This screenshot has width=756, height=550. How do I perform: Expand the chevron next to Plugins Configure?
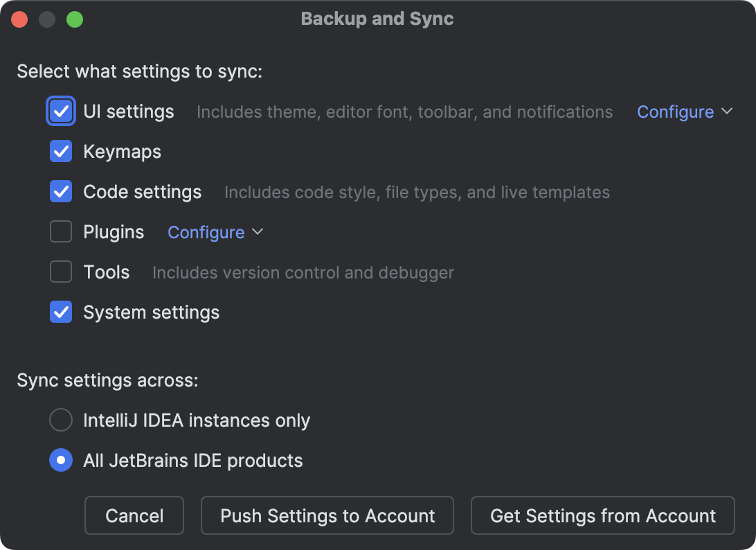click(259, 233)
